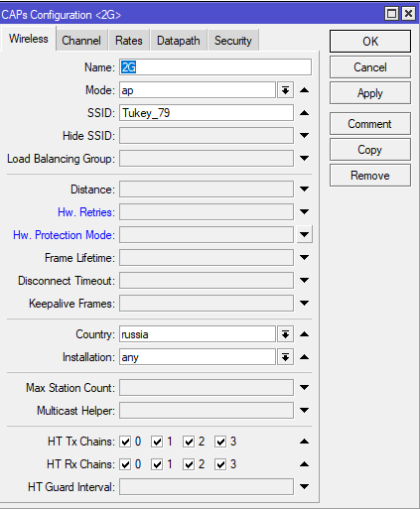Screen dimensions: 420x509
Task: Collapse the Mode field
Action: pyautogui.click(x=304, y=90)
